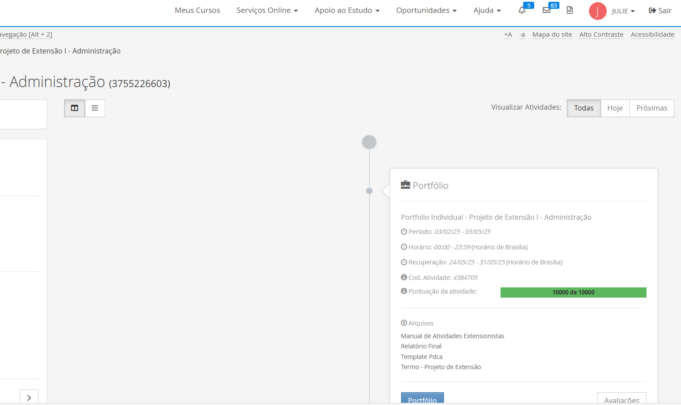Click the blue Portfólio button

click(422, 398)
